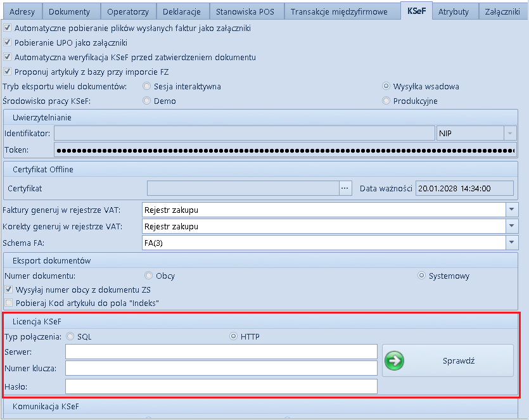
Task: Select the Operatorzy tab
Action: coord(128,12)
